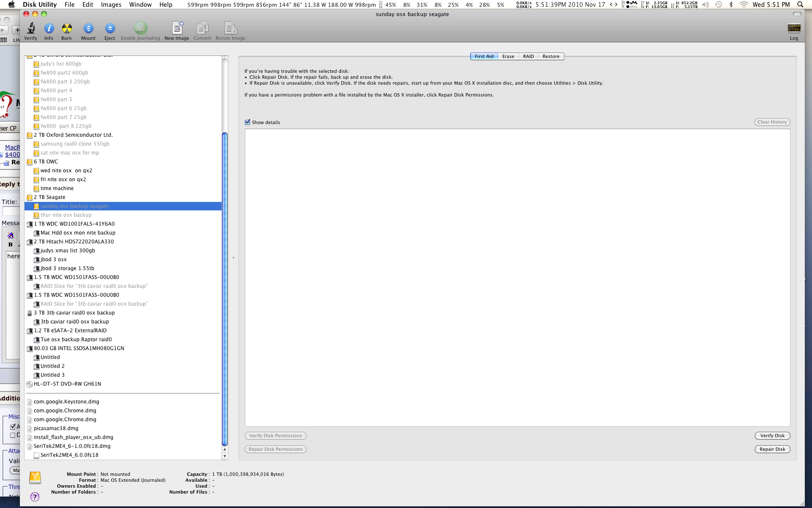The image size is (812, 508).
Task: Click the Mount toolbar icon
Action: (x=88, y=28)
